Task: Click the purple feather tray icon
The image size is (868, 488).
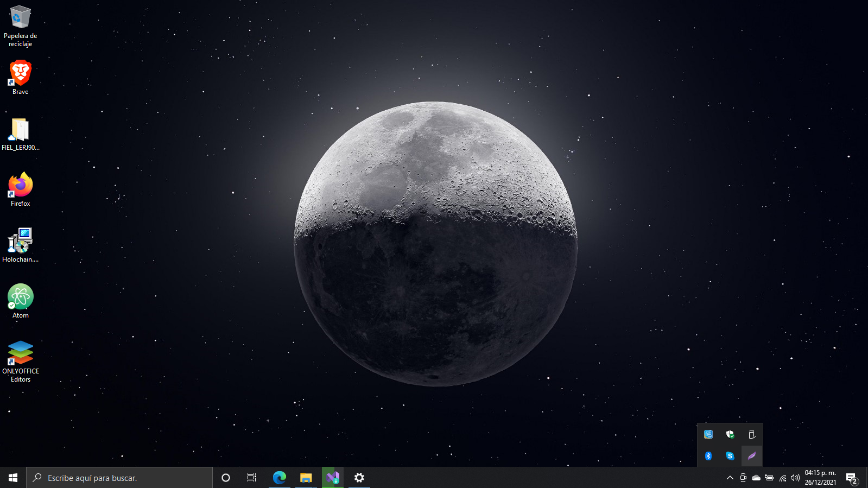Action: (x=752, y=456)
